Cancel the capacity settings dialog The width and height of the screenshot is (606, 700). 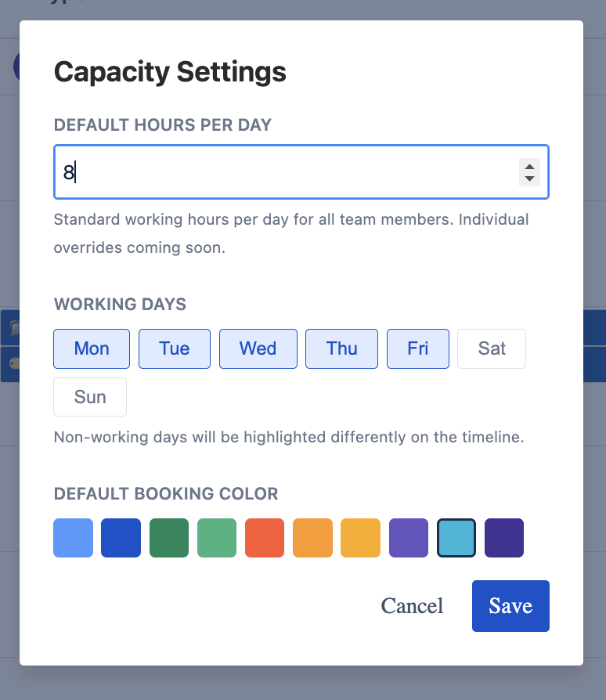point(412,605)
